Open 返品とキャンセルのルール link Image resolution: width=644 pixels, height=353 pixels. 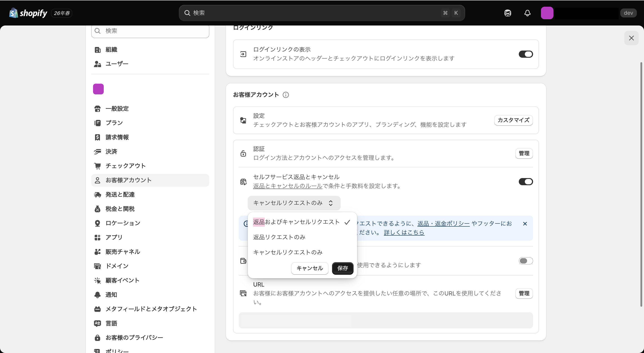pyautogui.click(x=288, y=186)
